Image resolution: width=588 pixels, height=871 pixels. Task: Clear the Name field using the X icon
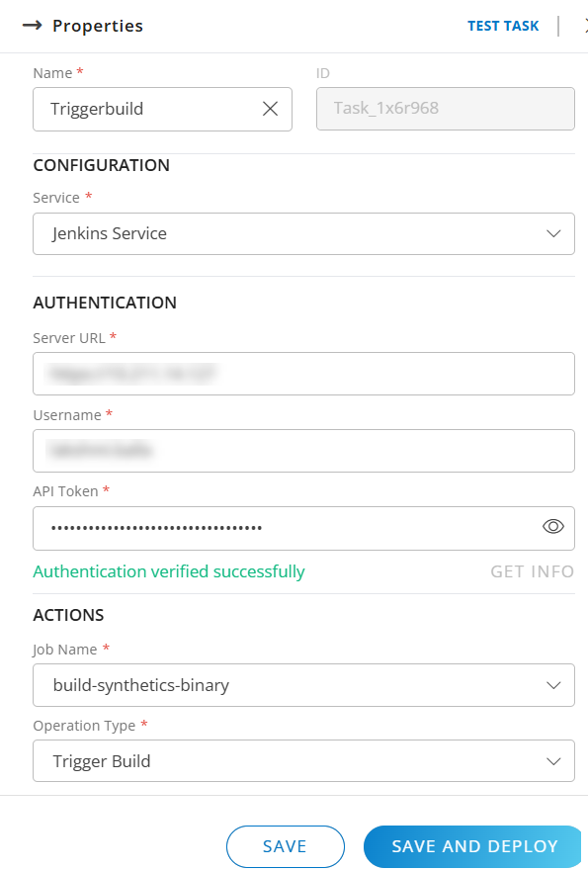pyautogui.click(x=270, y=109)
